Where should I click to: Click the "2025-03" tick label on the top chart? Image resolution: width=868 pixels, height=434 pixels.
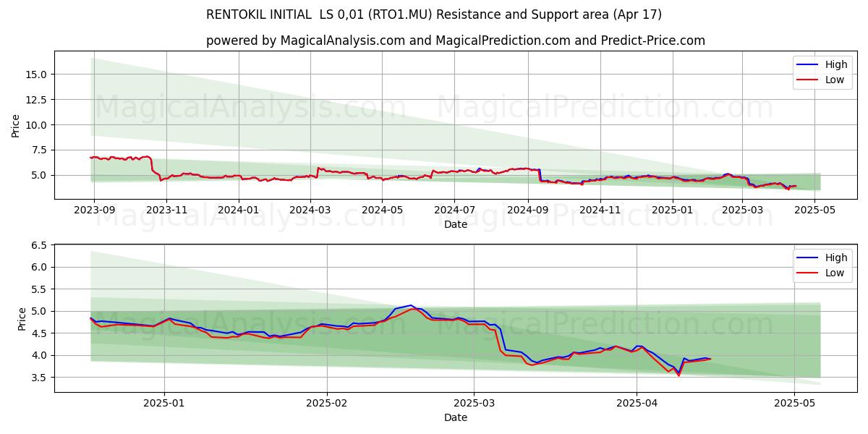(743, 210)
